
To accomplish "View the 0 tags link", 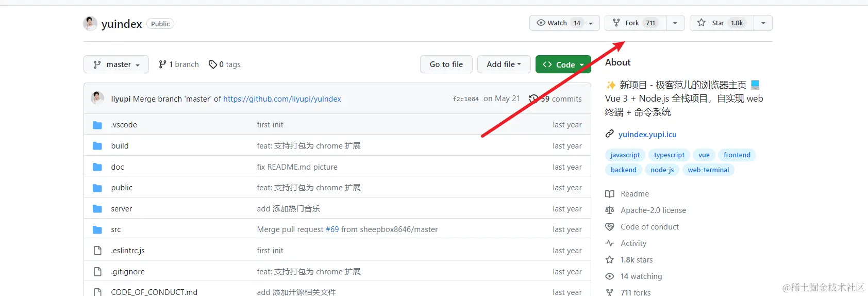I will pos(225,64).
